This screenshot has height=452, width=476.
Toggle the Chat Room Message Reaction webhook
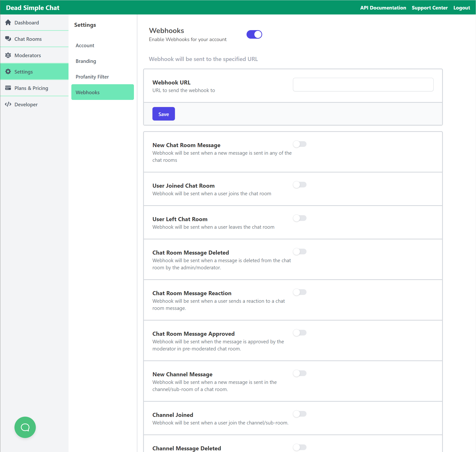point(300,292)
